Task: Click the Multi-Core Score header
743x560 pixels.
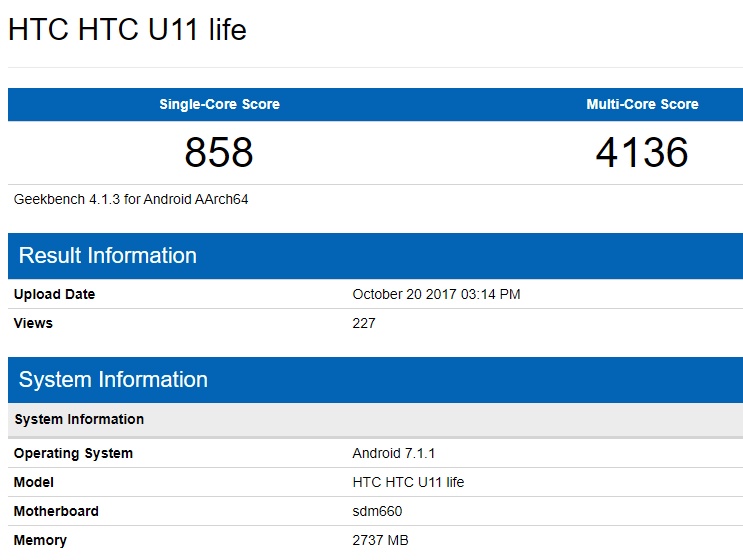Action: coord(642,104)
